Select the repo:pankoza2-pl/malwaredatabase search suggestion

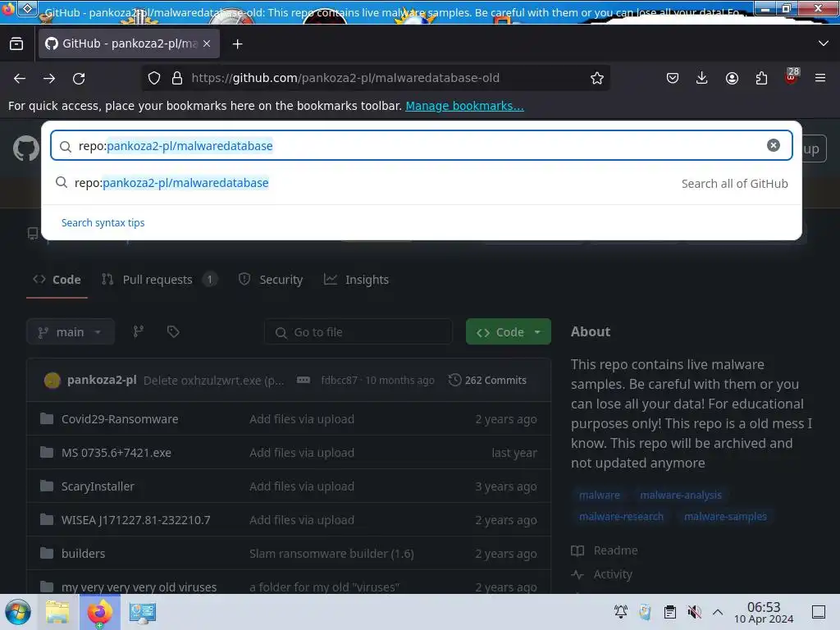coord(421,183)
